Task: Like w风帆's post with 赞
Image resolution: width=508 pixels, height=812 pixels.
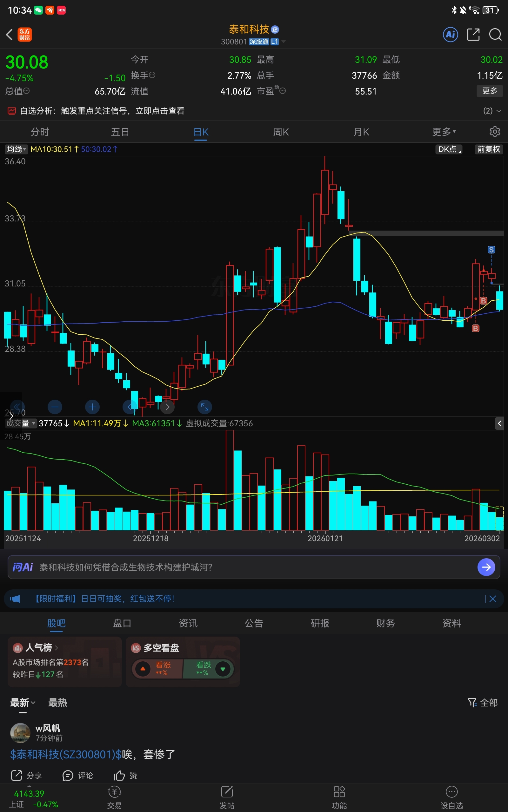Action: point(125,776)
